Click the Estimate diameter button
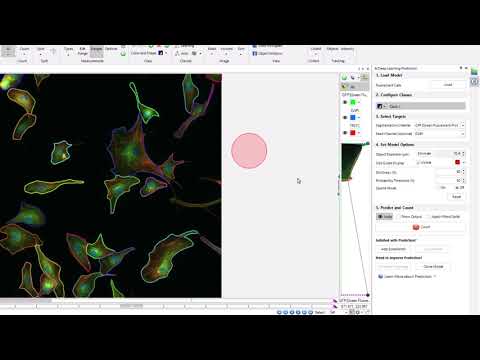Screen dimensions: 480x360 coord(424,154)
